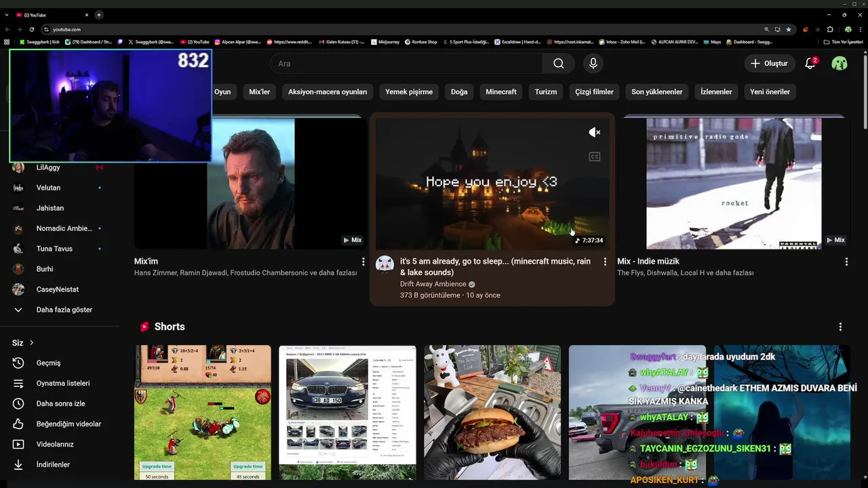Open the Midjourney bookmark
868x488 pixels.
(385, 42)
